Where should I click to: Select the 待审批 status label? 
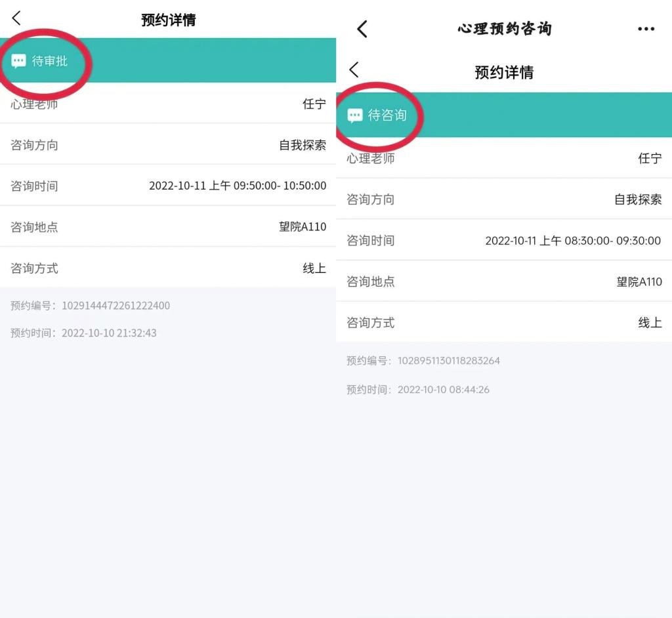50,62
